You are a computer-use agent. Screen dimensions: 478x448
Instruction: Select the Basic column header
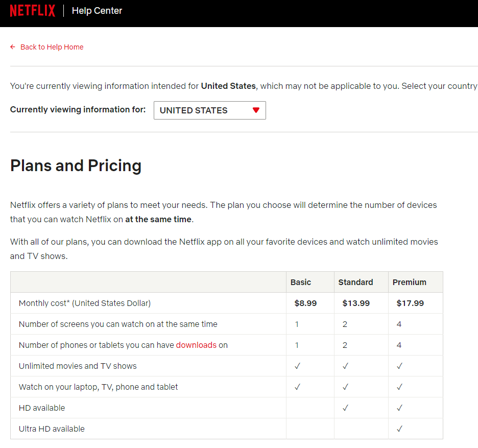[x=301, y=282]
